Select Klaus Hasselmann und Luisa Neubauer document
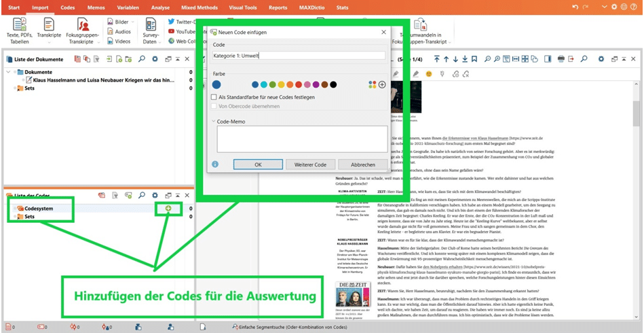The image size is (644, 333). coord(104,80)
